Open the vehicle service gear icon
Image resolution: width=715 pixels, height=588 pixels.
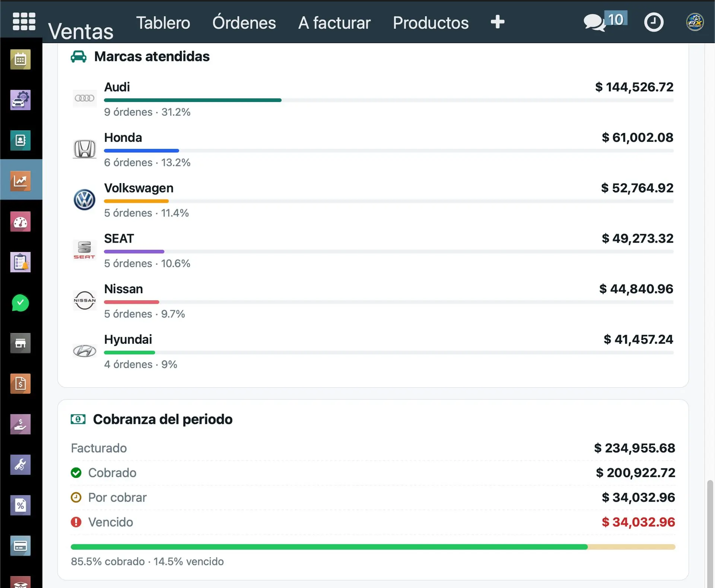(x=20, y=100)
